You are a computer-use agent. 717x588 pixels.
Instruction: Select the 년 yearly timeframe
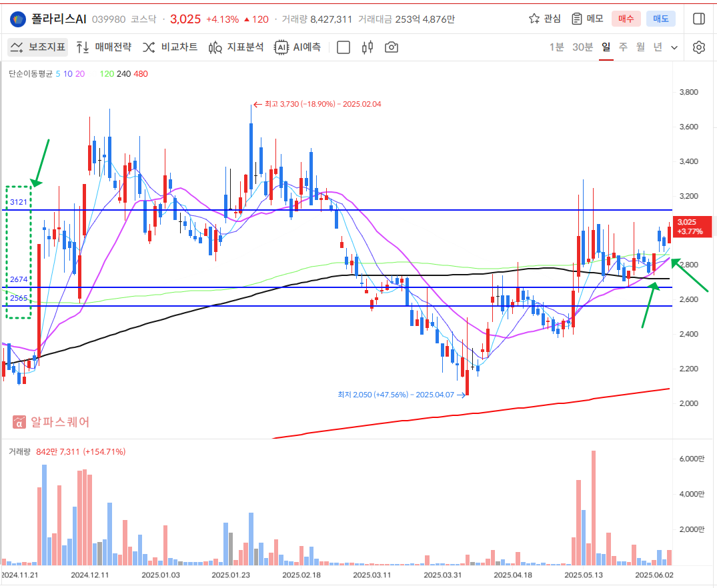point(658,47)
